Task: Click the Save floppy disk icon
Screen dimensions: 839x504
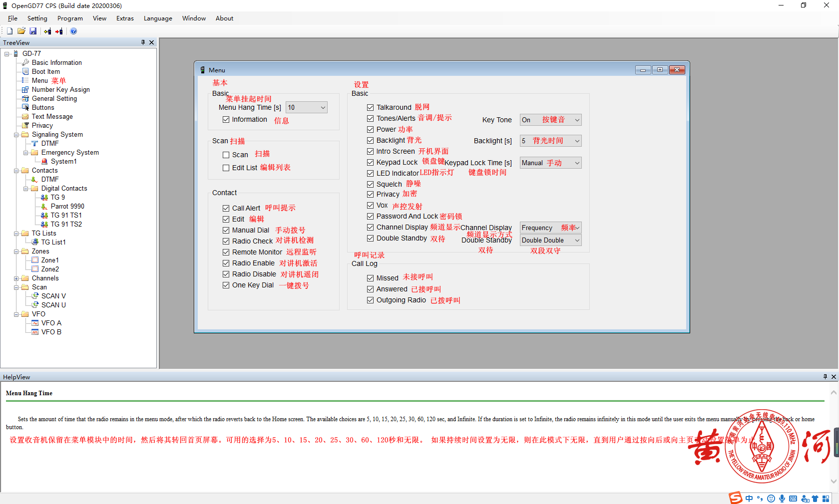Action: (33, 31)
